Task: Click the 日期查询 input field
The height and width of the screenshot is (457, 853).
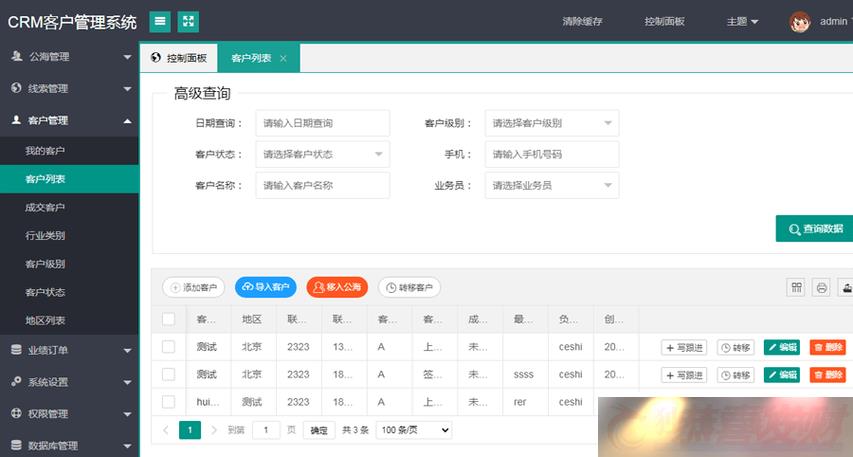Action: [x=323, y=123]
